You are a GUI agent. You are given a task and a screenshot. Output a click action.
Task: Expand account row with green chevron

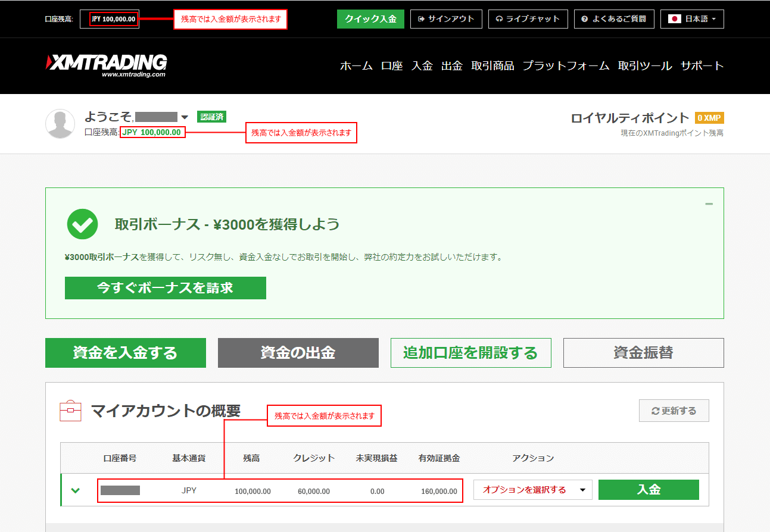76,490
